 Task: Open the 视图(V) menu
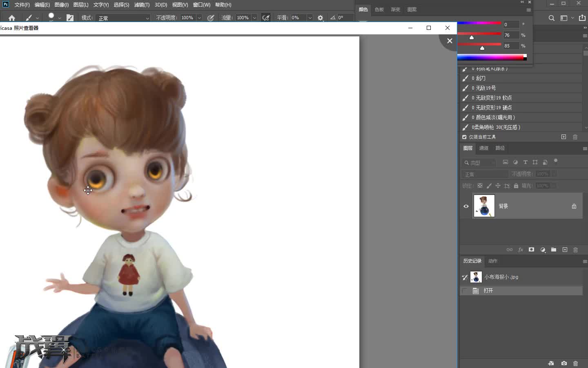click(180, 5)
